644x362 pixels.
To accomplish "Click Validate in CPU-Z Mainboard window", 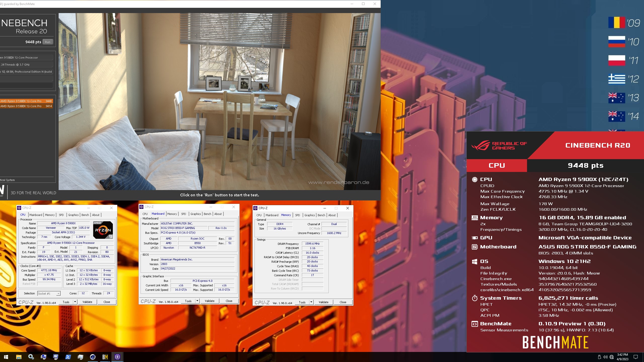I will 210,301.
